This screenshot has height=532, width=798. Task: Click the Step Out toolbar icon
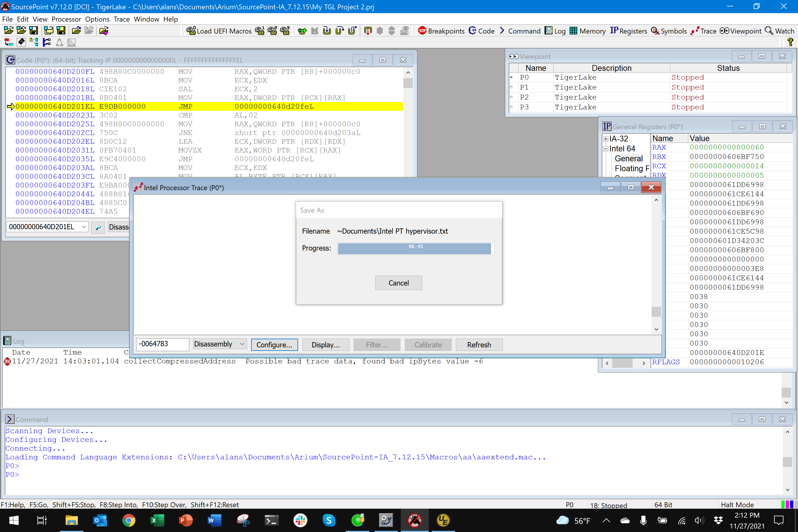[352, 31]
